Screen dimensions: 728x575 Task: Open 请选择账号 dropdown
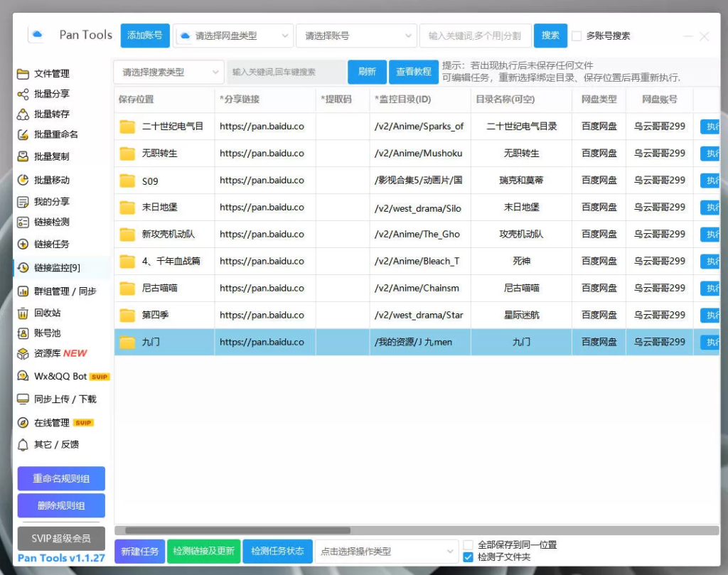coord(357,36)
